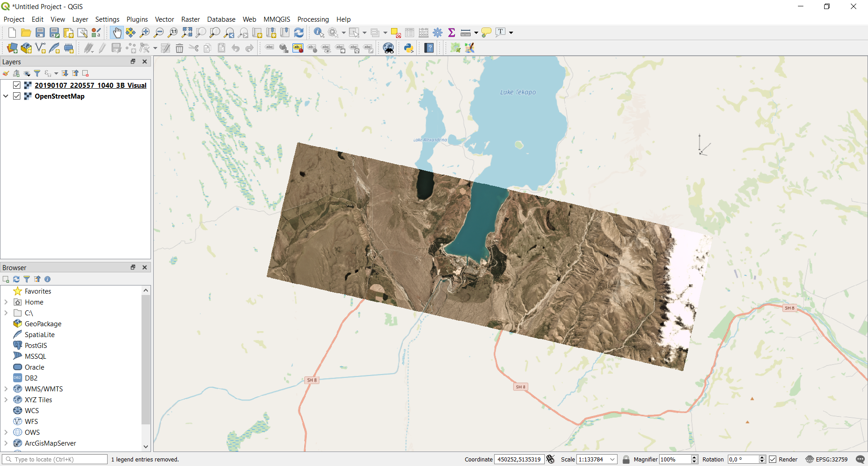Select Favorites in the Browser panel
Screen dimensions: 868x466
point(38,291)
